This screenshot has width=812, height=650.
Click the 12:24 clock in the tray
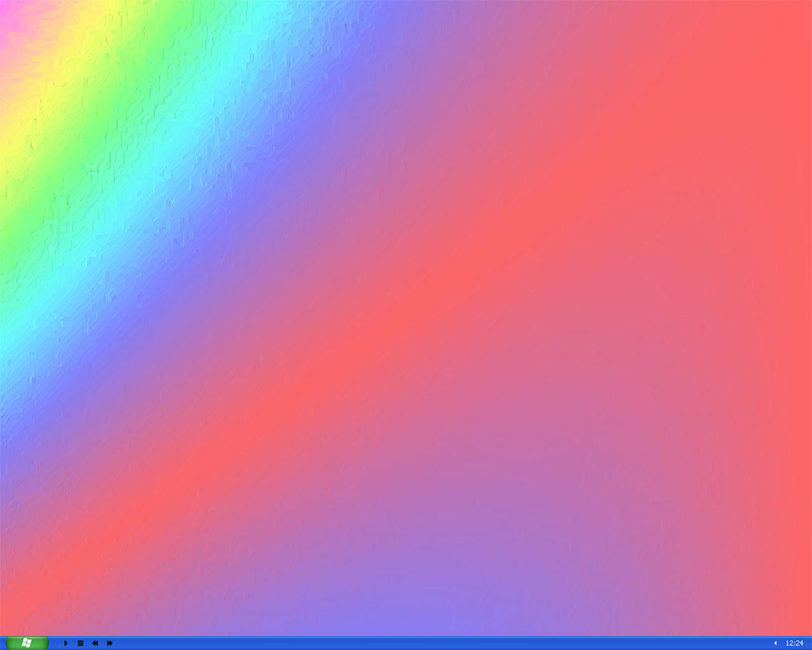794,642
